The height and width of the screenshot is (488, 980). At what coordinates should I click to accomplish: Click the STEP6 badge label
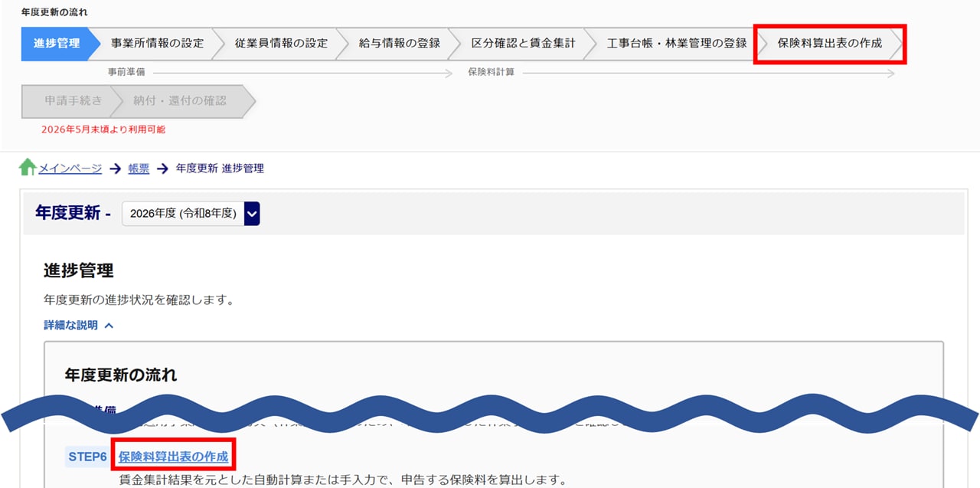coord(87,457)
